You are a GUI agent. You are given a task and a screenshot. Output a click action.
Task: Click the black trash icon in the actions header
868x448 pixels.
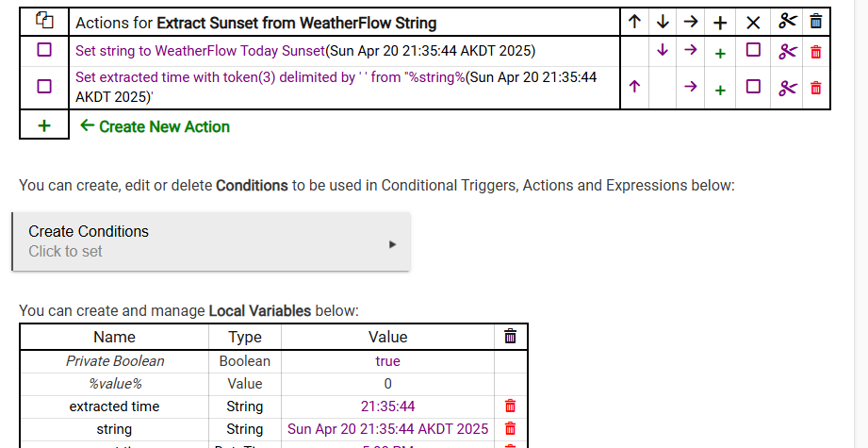816,22
